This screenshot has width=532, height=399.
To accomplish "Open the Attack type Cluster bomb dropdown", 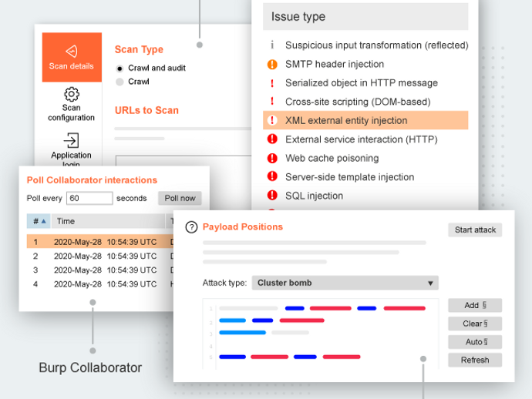I will 345,283.
